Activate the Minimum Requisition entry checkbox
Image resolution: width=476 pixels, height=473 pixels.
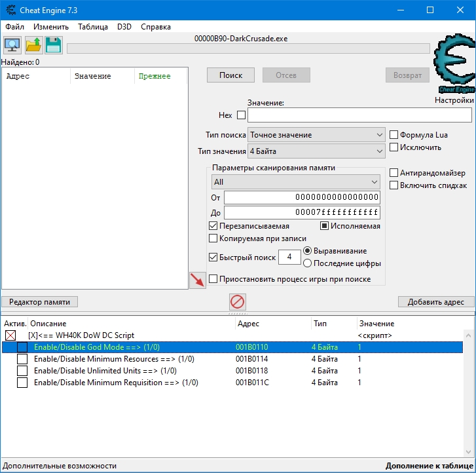pyautogui.click(x=22, y=383)
